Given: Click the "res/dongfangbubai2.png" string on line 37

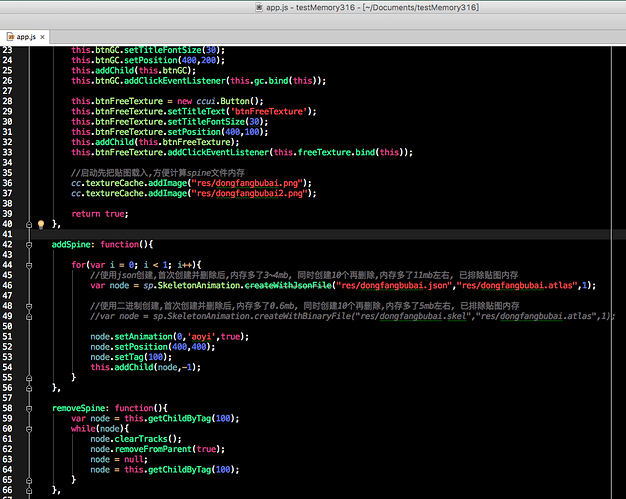Looking at the screenshot, I should (249, 194).
